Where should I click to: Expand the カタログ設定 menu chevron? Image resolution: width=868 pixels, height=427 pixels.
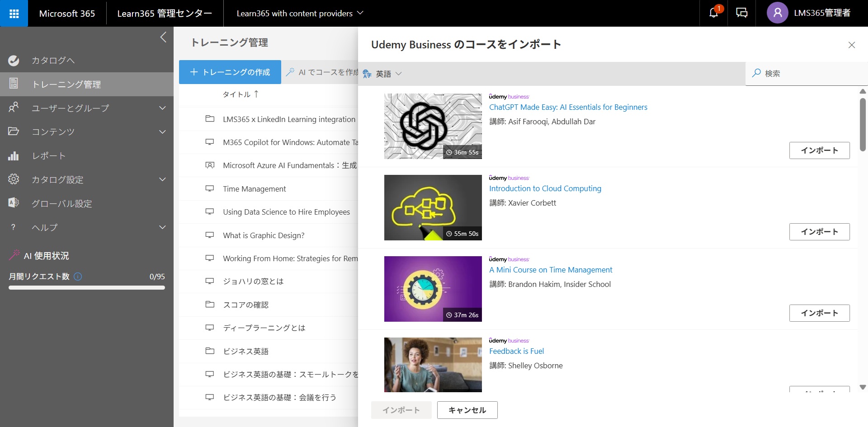(162, 179)
